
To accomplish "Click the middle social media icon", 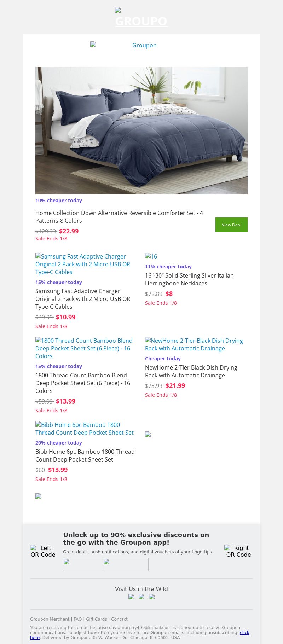I will tap(141, 597).
